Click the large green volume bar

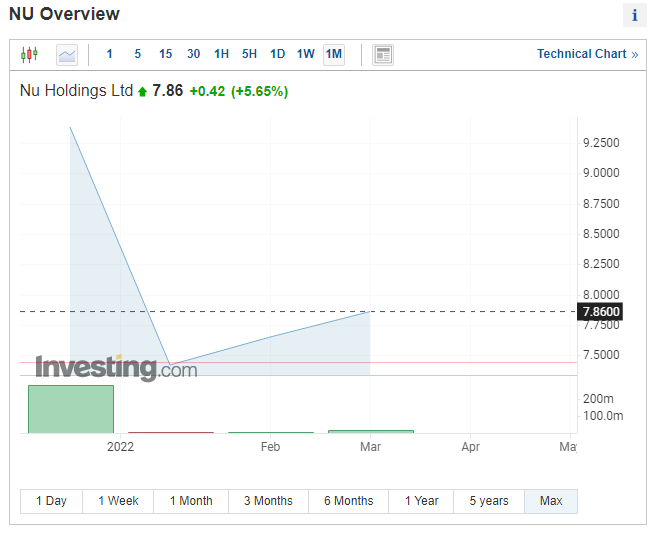[71, 409]
